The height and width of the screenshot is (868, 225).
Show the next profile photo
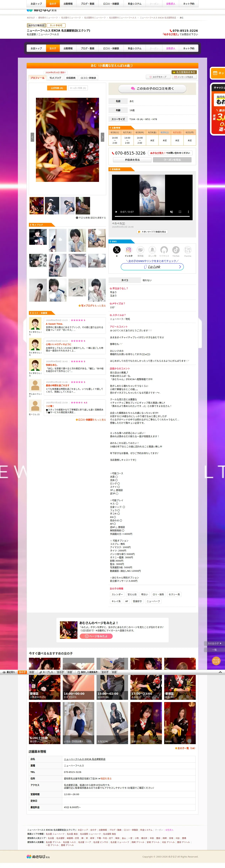[x=102, y=137]
